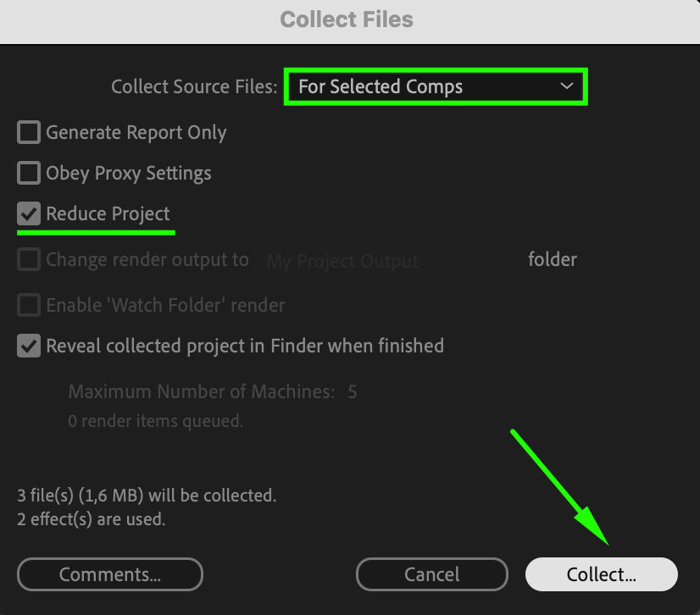This screenshot has width=700, height=615.
Task: Click the '2 effect(s) are used.' text
Action: pos(91,519)
